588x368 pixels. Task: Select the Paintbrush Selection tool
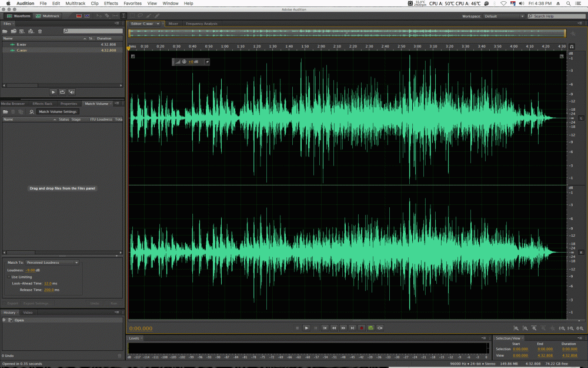(149, 16)
